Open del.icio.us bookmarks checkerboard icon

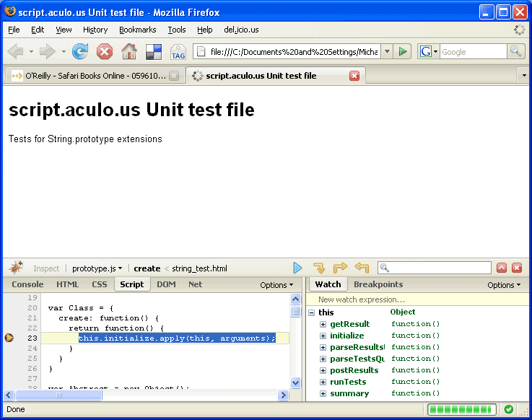[154, 52]
